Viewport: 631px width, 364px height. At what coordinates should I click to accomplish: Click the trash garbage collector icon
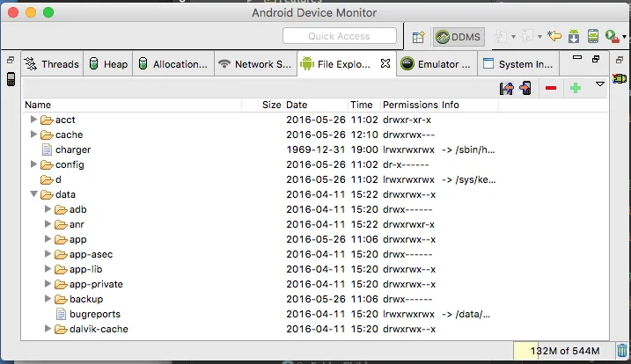point(622,351)
